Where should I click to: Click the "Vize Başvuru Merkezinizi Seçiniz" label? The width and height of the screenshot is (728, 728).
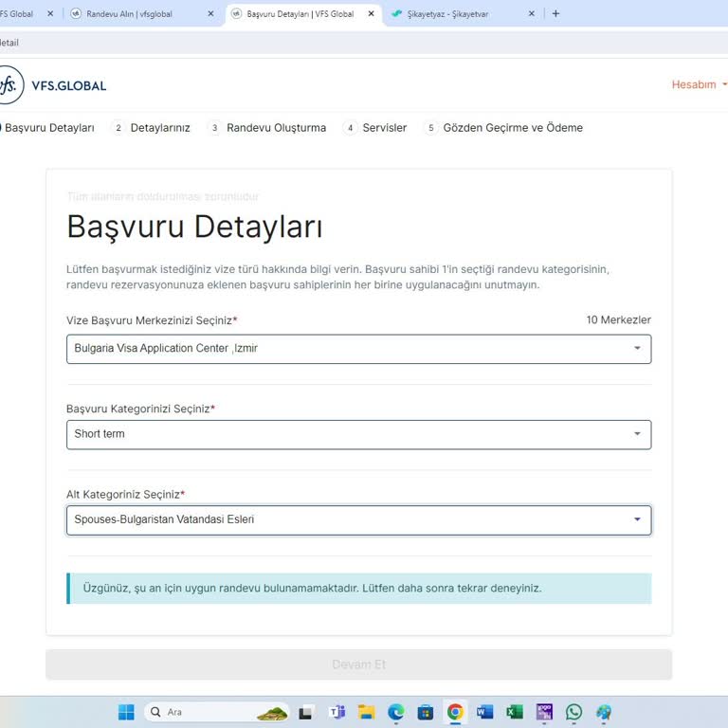152,320
